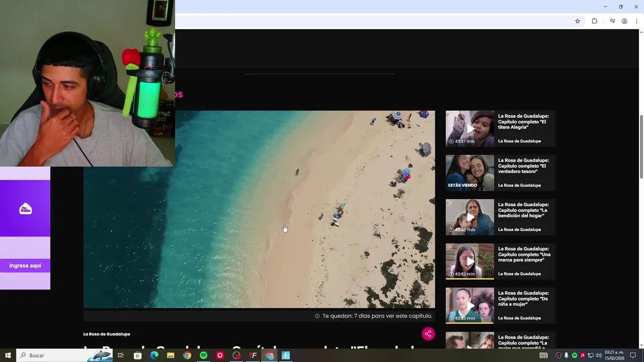Click "La Rosa de Guadalupe" under "La bendición del hogar"
The image size is (644, 362).
point(519,230)
